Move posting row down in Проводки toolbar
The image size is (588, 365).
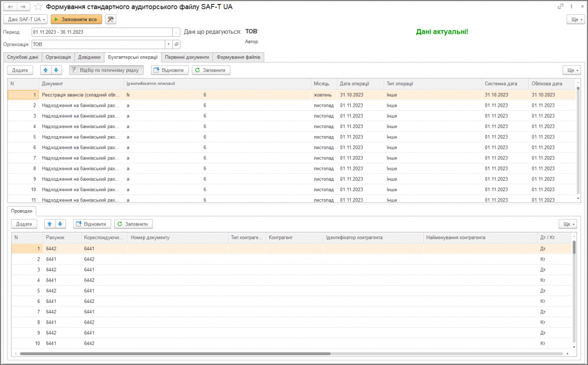tap(60, 224)
